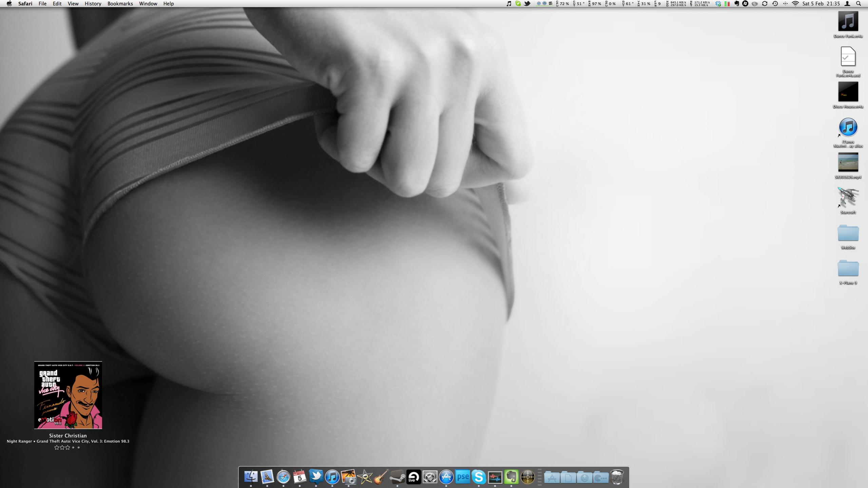Image resolution: width=868 pixels, height=488 pixels.
Task: Open the History menu
Action: click(93, 4)
